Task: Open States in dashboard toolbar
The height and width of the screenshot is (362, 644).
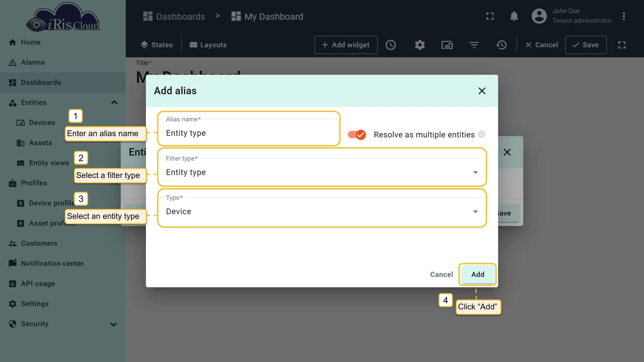Action: (x=157, y=45)
